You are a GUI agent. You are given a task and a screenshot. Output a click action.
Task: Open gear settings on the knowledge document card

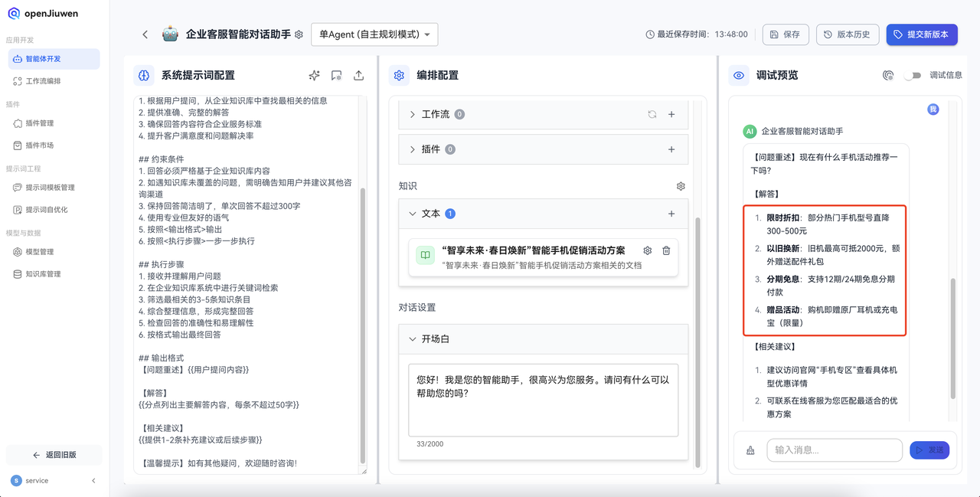pyautogui.click(x=647, y=250)
